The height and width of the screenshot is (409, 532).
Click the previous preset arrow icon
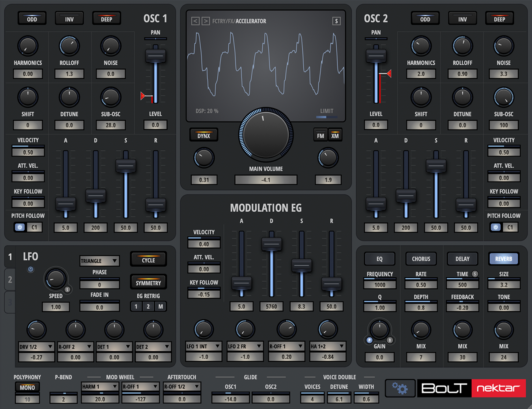click(195, 21)
